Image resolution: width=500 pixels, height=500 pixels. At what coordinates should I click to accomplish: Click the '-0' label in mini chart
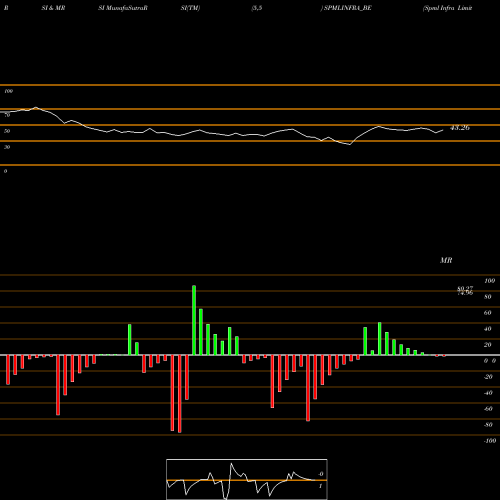[x=320, y=474]
